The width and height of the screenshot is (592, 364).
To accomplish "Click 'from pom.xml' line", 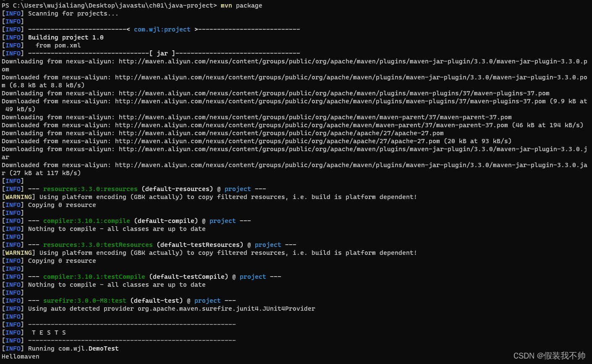I will [58, 45].
